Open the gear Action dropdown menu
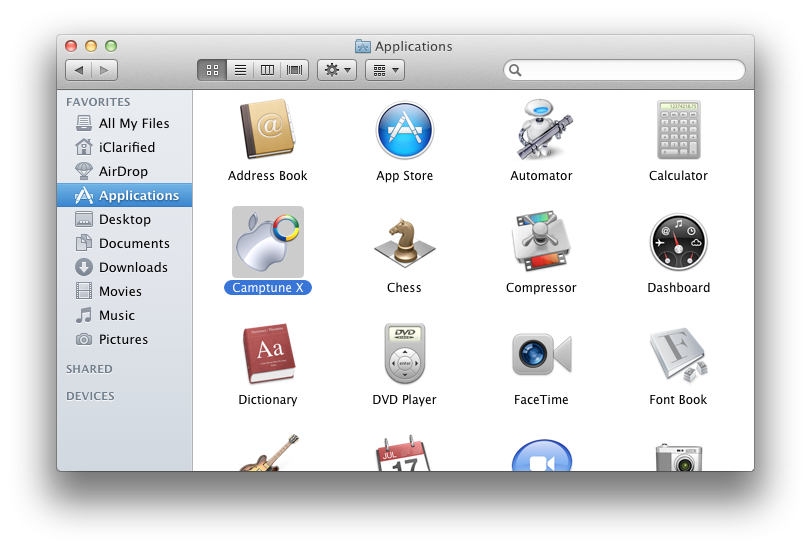Image resolution: width=811 pixels, height=550 pixels. [336, 70]
